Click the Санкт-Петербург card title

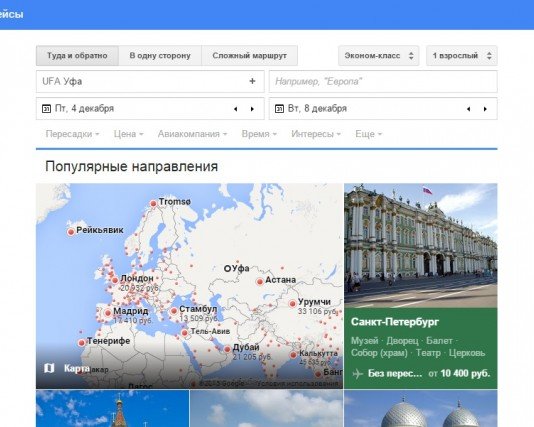pyautogui.click(x=395, y=322)
